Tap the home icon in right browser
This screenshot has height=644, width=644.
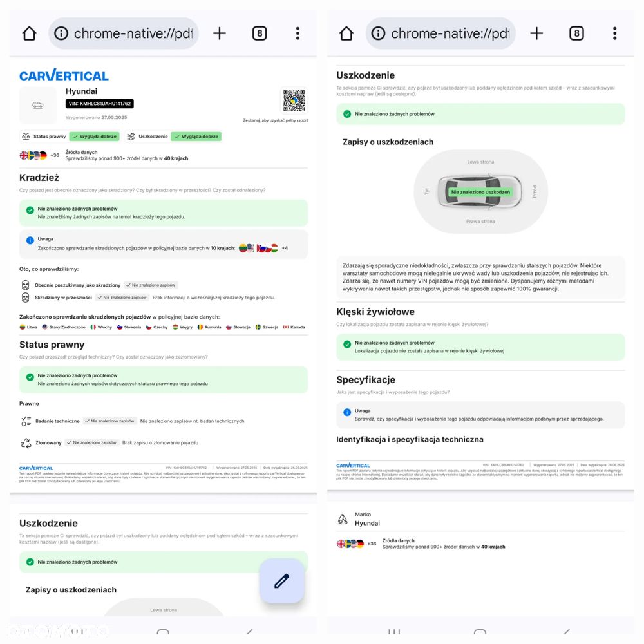click(x=346, y=33)
